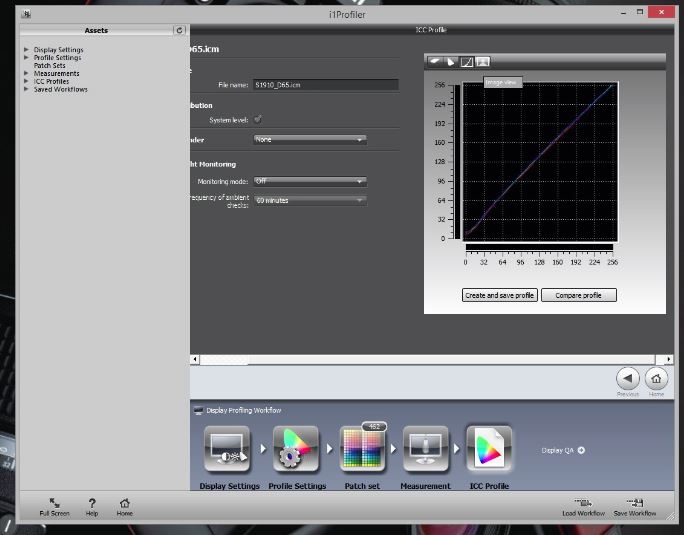Viewport: 684px width, 535px height.
Task: Click the horizontal scrollbar right arrow
Action: point(668,359)
